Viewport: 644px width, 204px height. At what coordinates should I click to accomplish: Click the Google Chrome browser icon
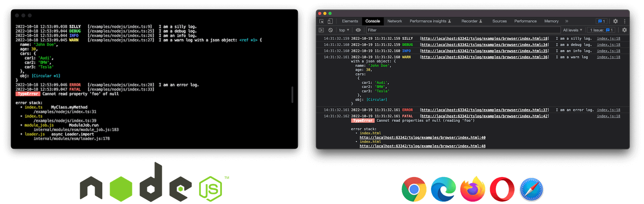[414, 190]
